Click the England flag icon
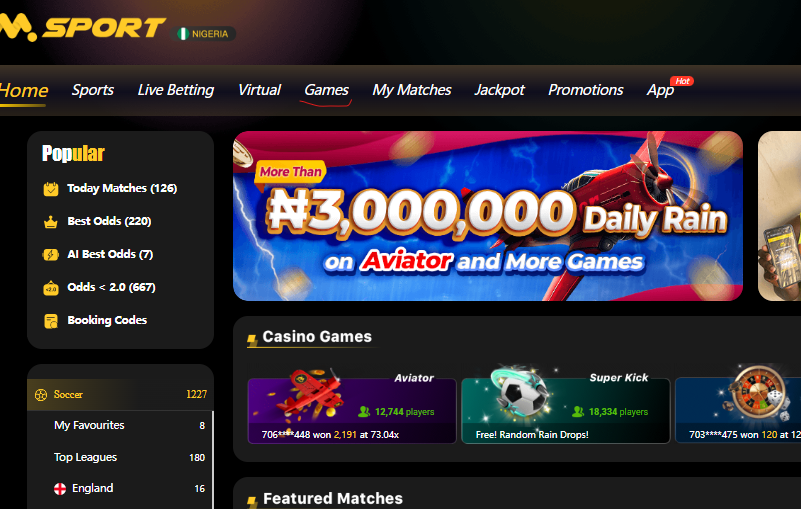 coord(60,489)
